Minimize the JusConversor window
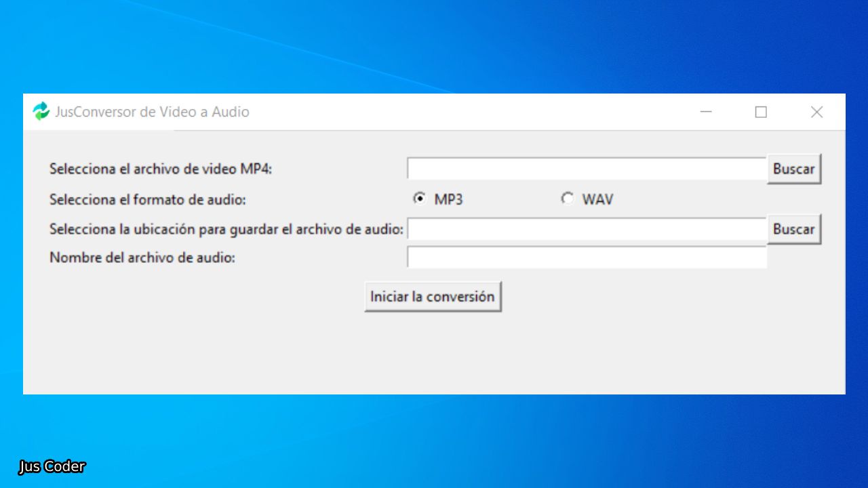 [706, 112]
